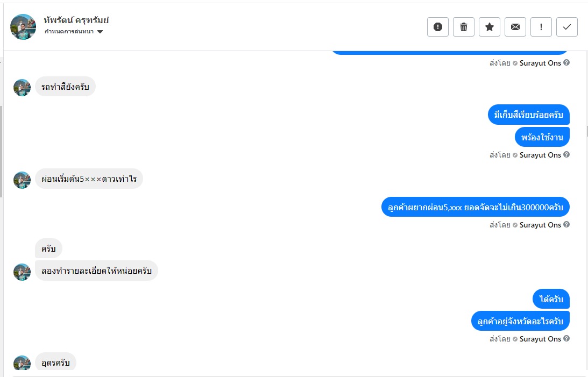The height and width of the screenshot is (377, 588).
Task: Click the ลองทำรายละเอียดให้หน่อยครับ message bubble
Action: click(96, 271)
